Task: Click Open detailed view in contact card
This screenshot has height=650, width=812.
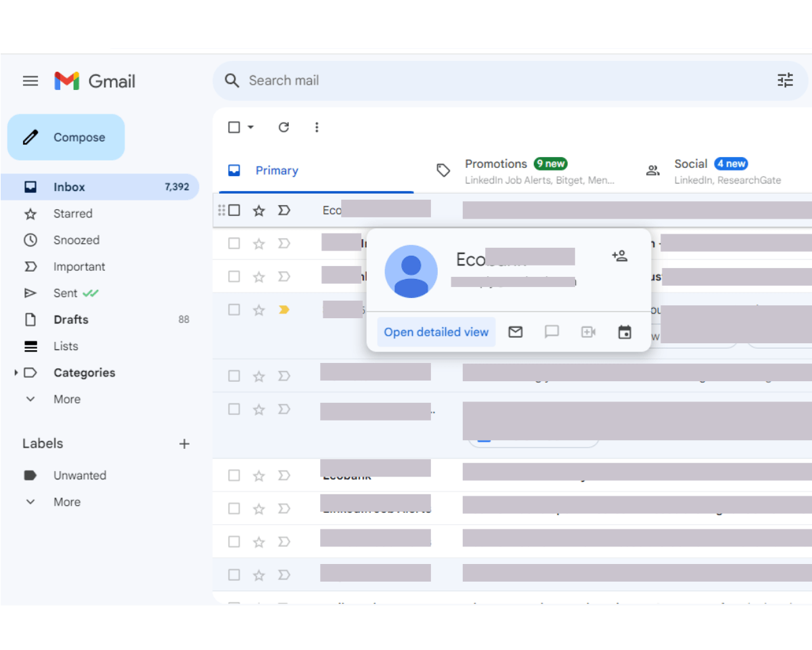Action: tap(436, 332)
